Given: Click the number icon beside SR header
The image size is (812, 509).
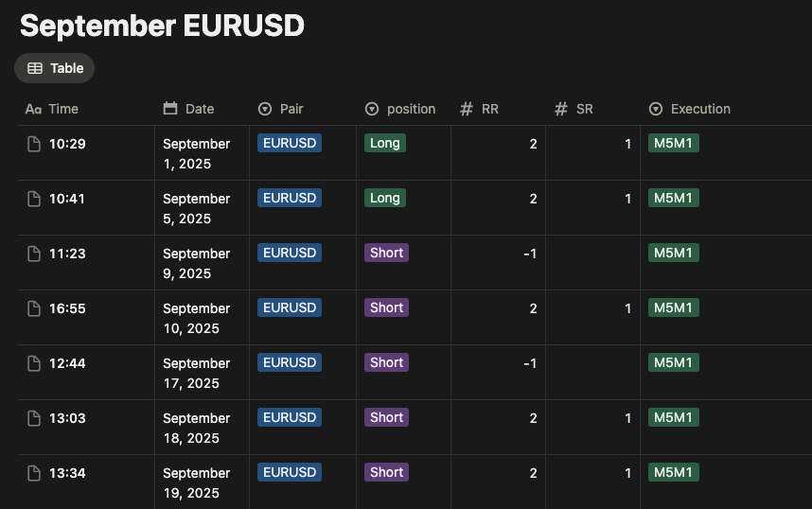Looking at the screenshot, I should [561, 109].
